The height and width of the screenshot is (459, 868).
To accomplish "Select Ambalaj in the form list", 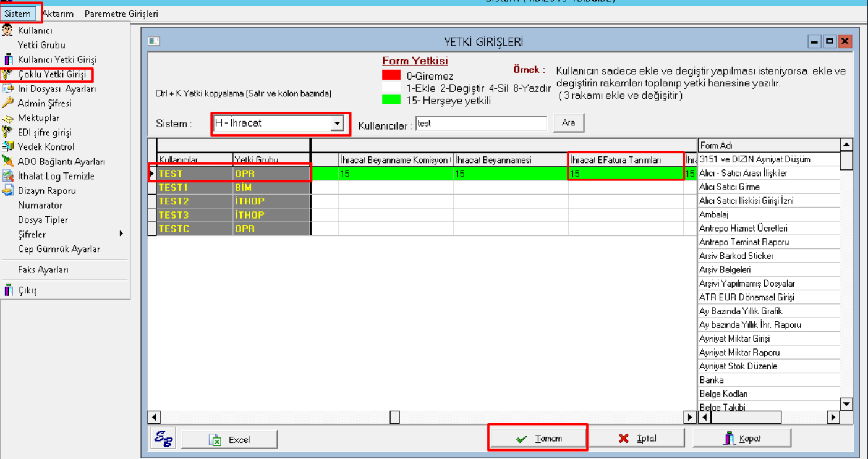I will (x=769, y=214).
